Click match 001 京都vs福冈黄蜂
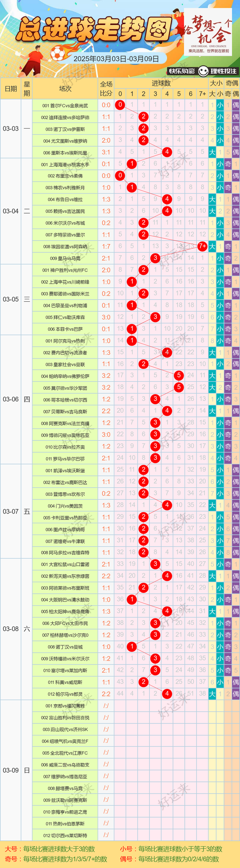Image resolution: width=240 pixels, height=868 pixels. pos(65,706)
